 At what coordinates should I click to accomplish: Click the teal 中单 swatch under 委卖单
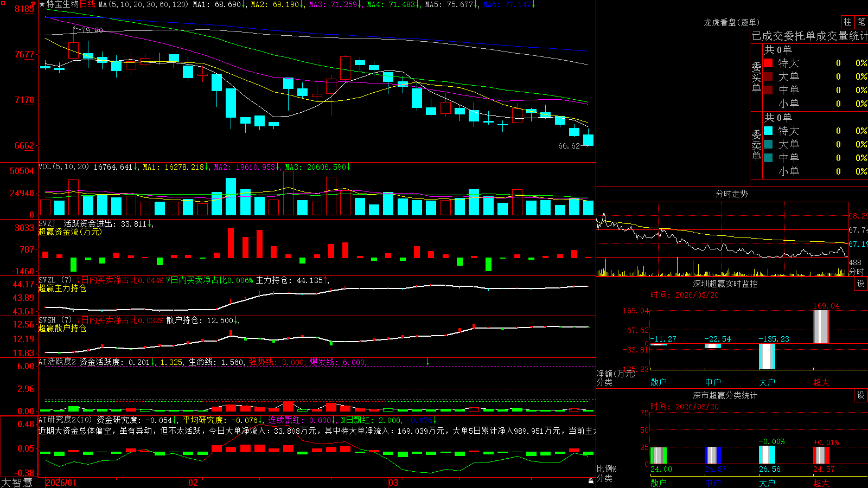click(768, 158)
